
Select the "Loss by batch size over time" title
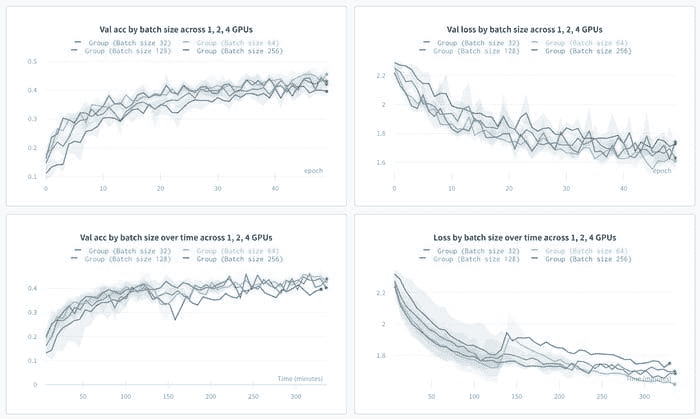(x=525, y=237)
